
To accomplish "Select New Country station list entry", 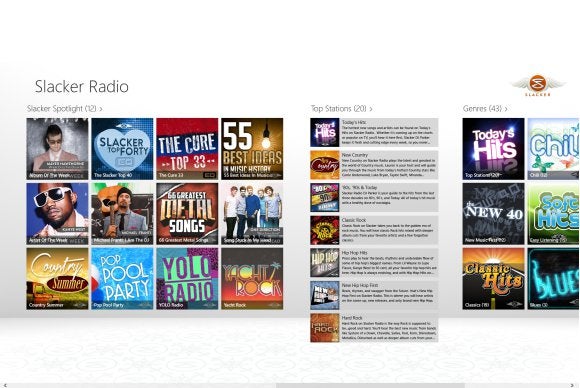I will [374, 165].
